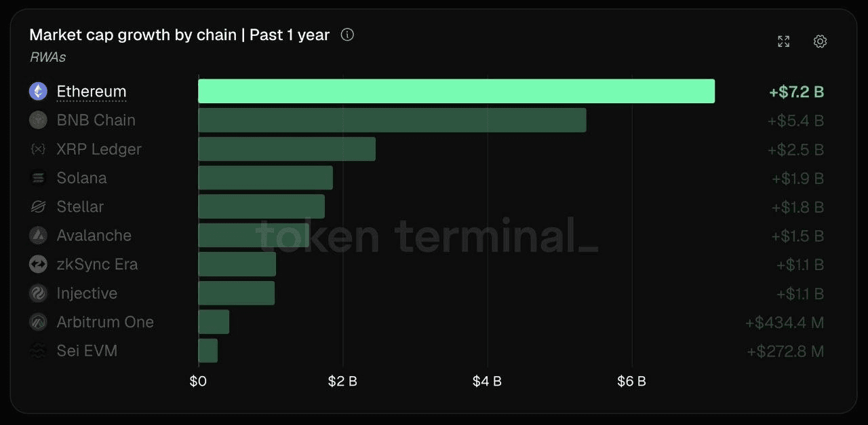
Task: Click the Arbitrum One logo icon
Action: [38, 322]
